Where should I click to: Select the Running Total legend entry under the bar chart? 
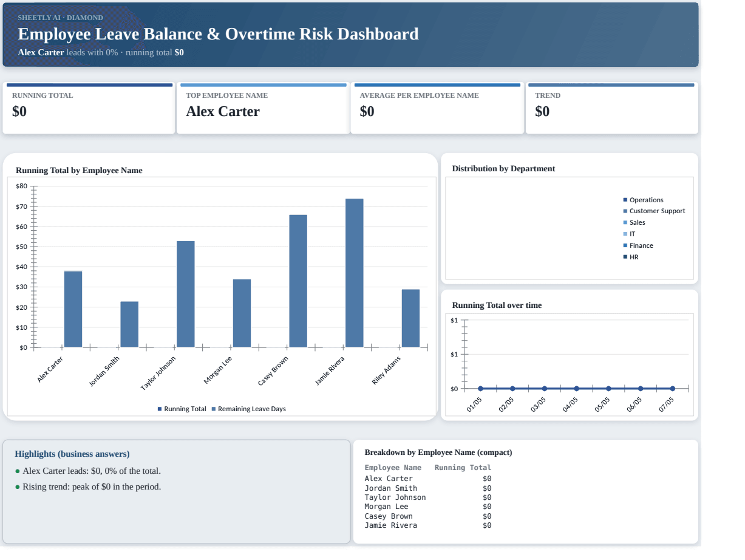coord(182,409)
